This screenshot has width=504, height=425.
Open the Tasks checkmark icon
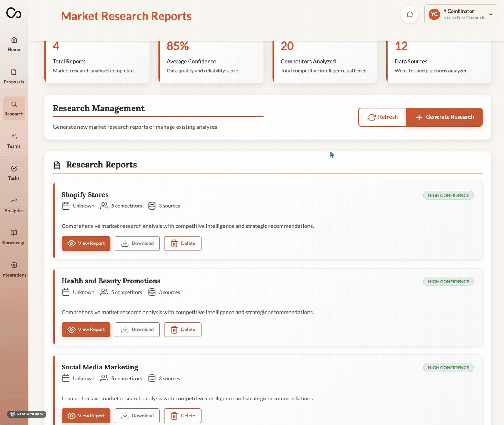(x=14, y=172)
